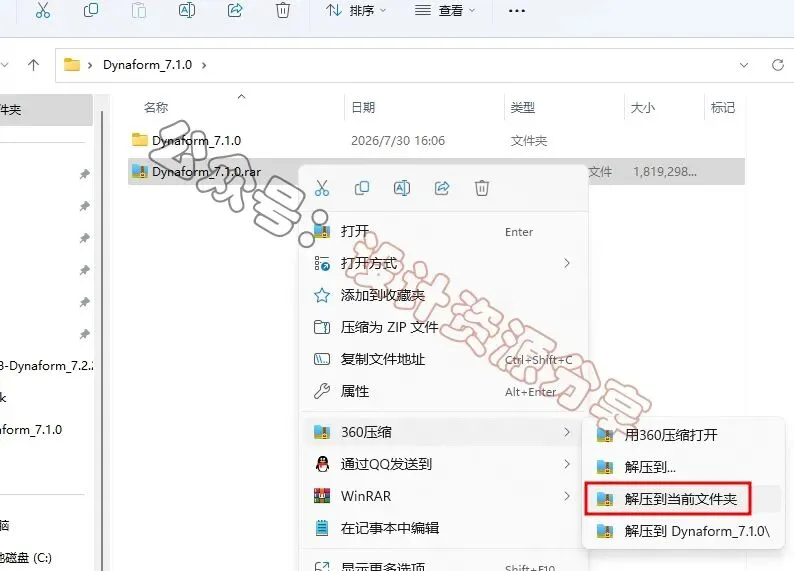Choose 在记事本中编辑 entry

(444, 528)
